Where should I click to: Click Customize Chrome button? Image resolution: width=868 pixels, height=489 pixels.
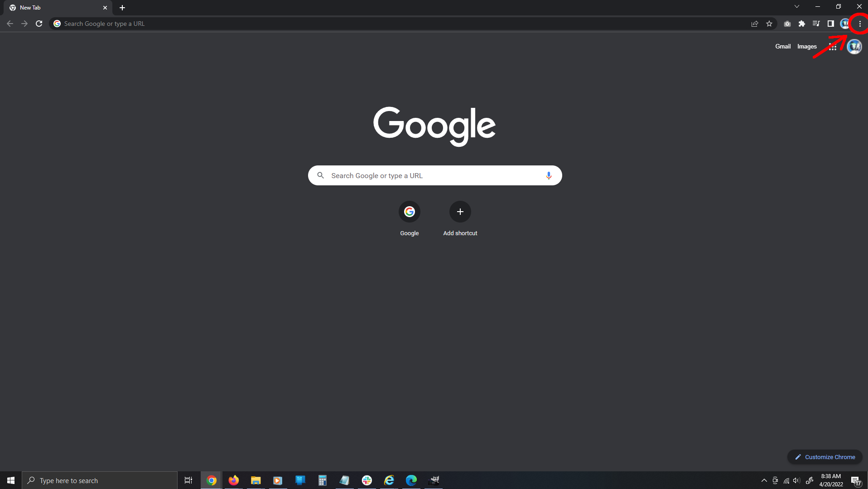(825, 457)
